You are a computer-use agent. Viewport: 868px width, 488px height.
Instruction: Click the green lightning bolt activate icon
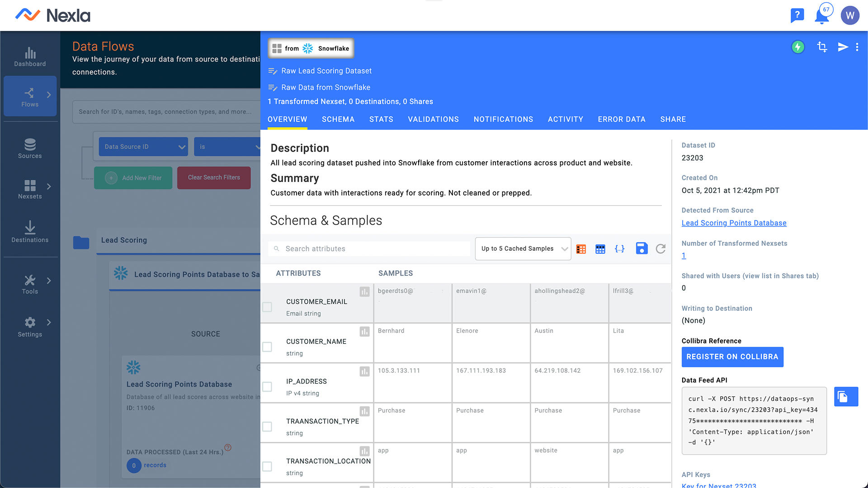tap(798, 47)
